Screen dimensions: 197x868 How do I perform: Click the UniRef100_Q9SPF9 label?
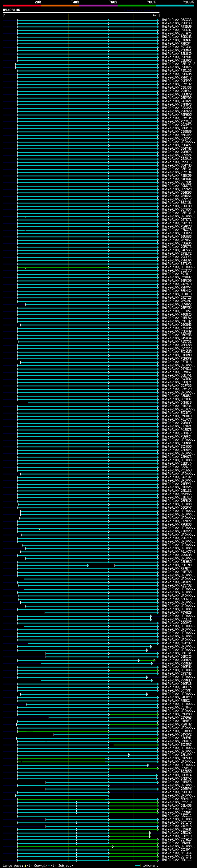[x=176, y=125]
